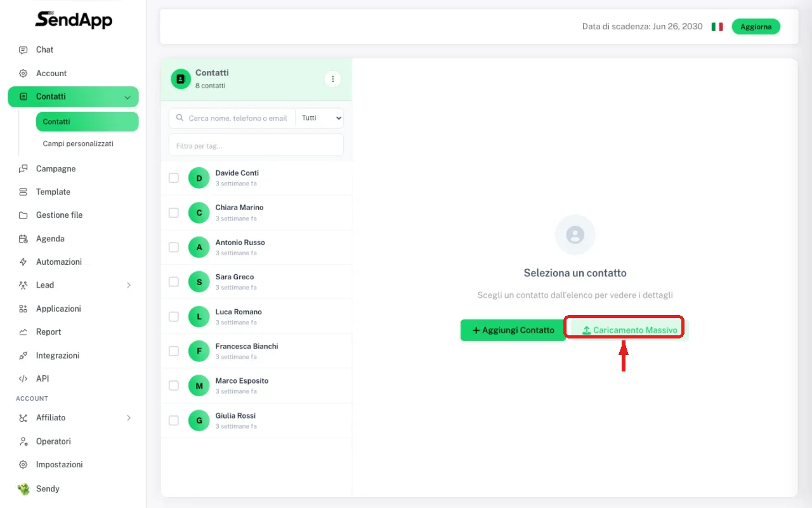Click the Report chart icon
The height and width of the screenshot is (508, 812).
click(x=23, y=332)
